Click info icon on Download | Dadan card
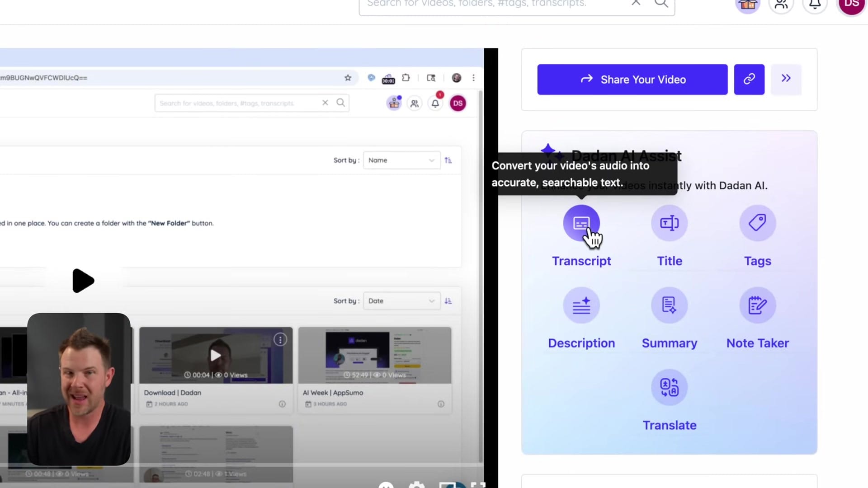The height and width of the screenshot is (488, 868). click(x=282, y=404)
